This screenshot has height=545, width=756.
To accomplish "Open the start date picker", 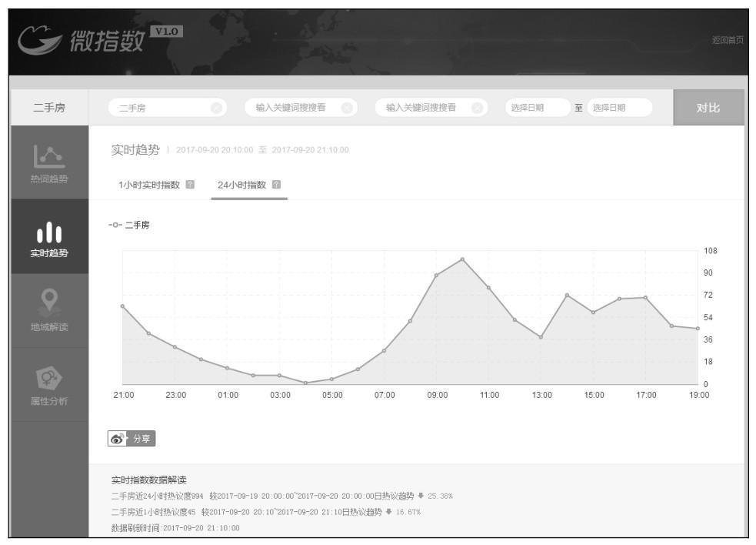I will pos(537,108).
